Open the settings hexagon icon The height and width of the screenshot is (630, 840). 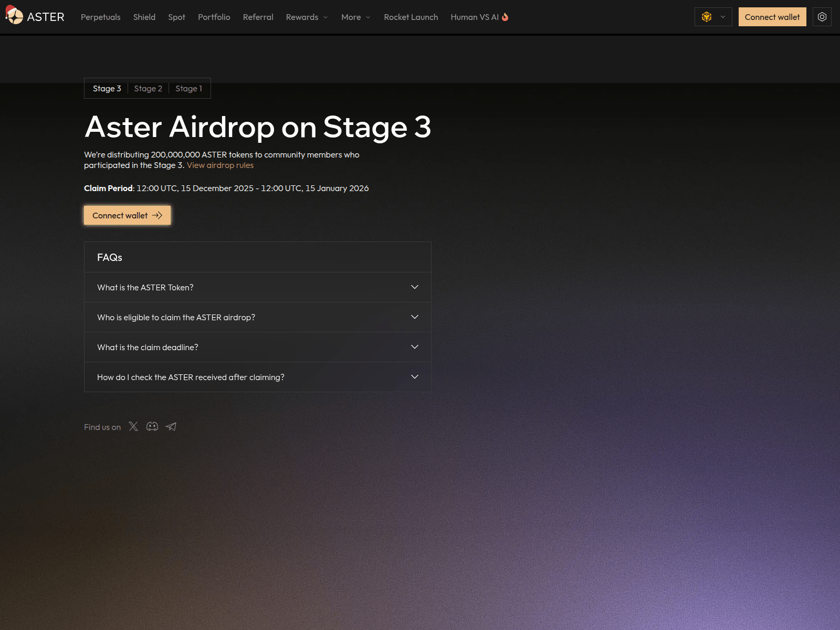[822, 17]
